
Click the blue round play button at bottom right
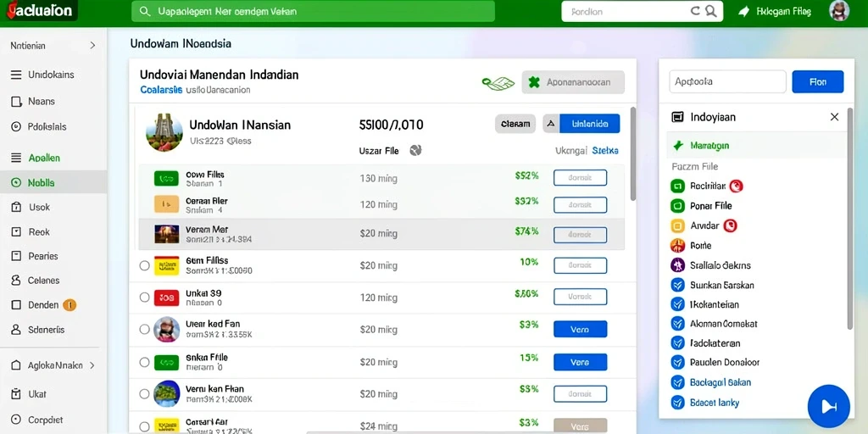click(829, 406)
